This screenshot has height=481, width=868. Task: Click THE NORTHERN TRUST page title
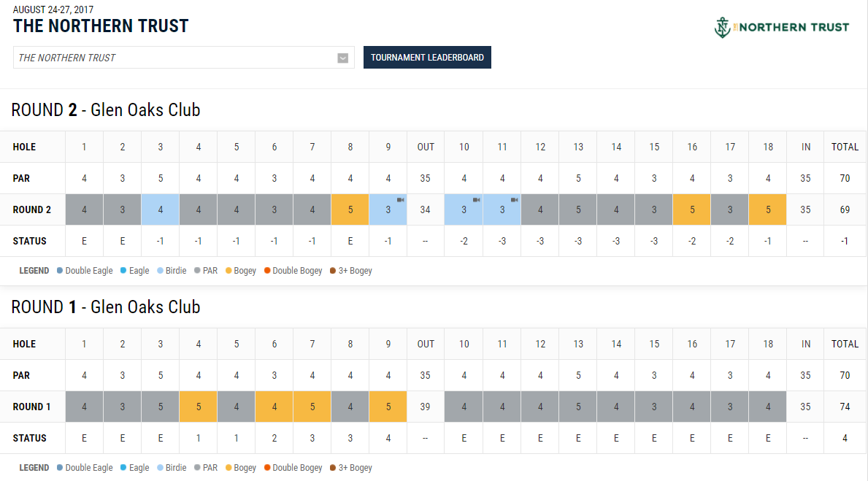[101, 26]
